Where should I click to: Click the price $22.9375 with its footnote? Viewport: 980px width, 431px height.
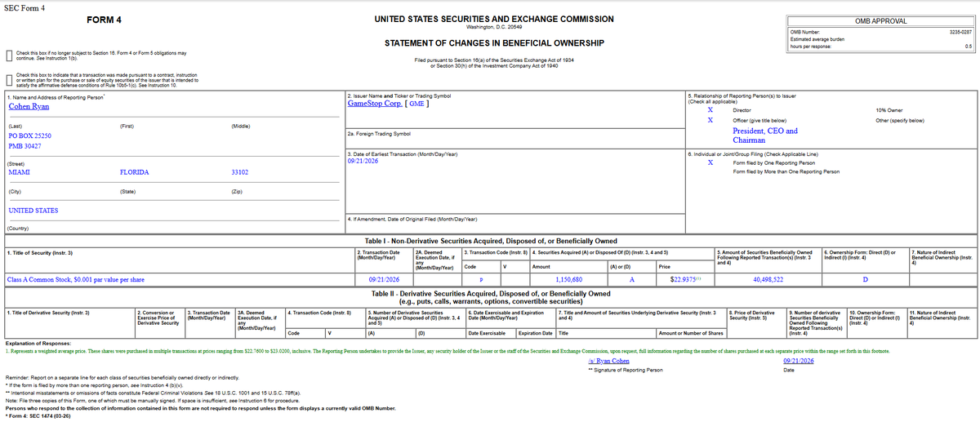tap(686, 280)
